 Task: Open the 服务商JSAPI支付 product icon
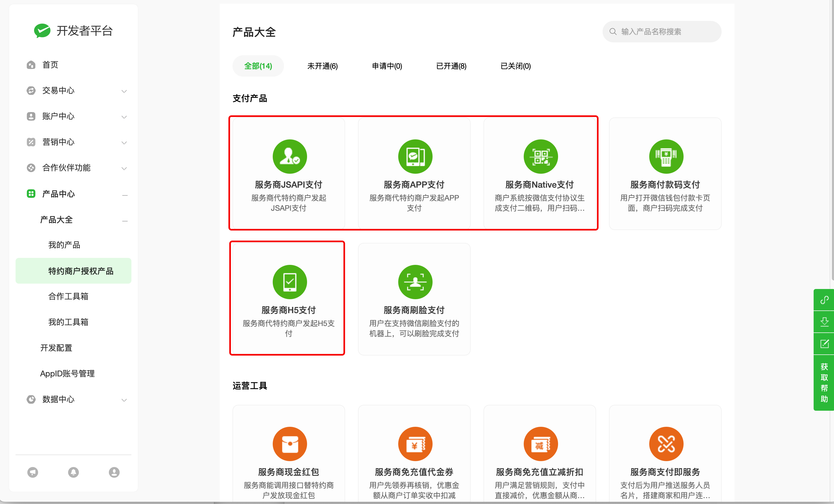(x=290, y=156)
